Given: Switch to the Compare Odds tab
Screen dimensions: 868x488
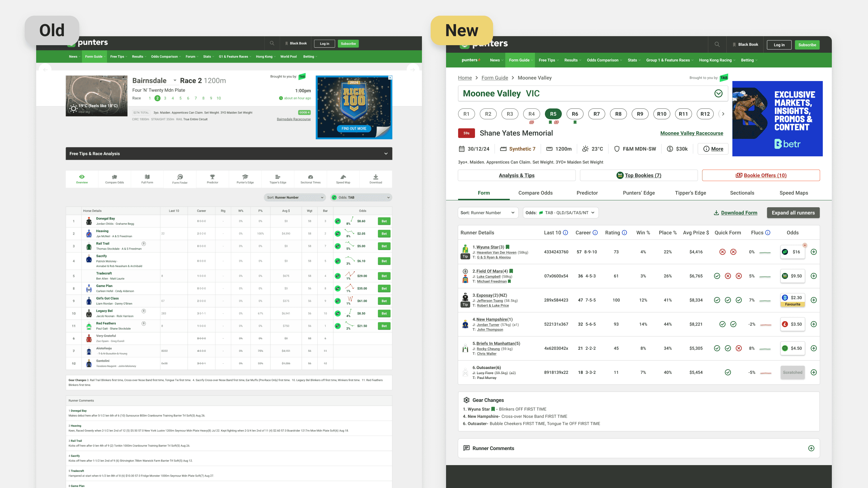Looking at the screenshot, I should [535, 193].
